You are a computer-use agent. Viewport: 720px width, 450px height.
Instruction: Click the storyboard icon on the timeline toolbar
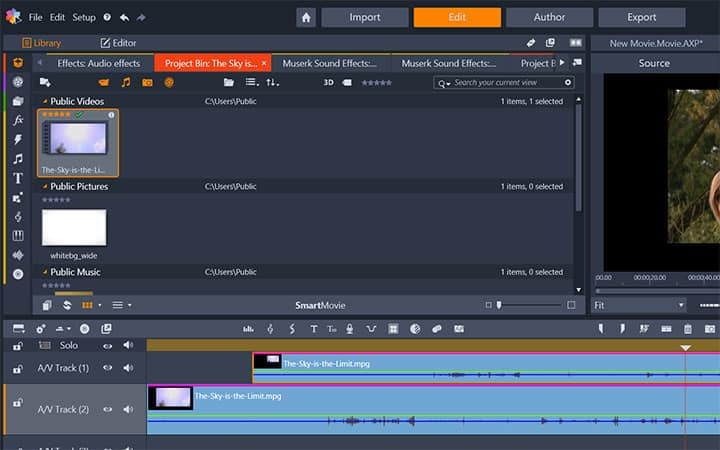tap(19, 328)
